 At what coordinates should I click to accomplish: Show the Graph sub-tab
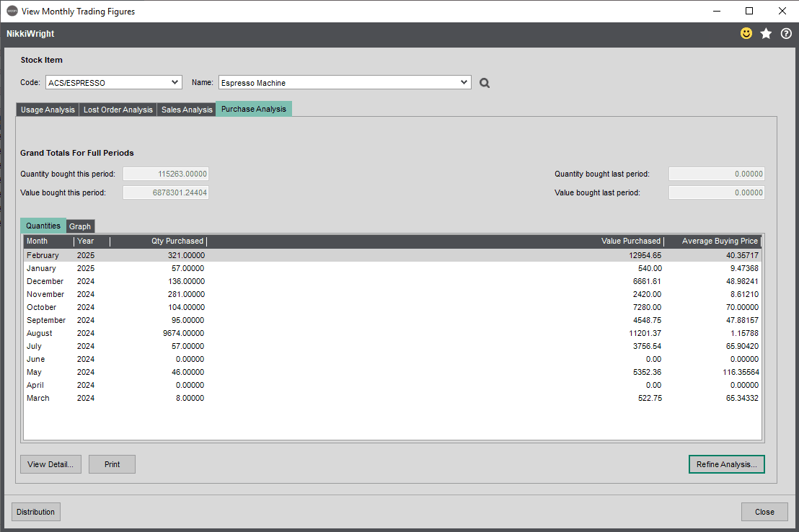pos(80,226)
